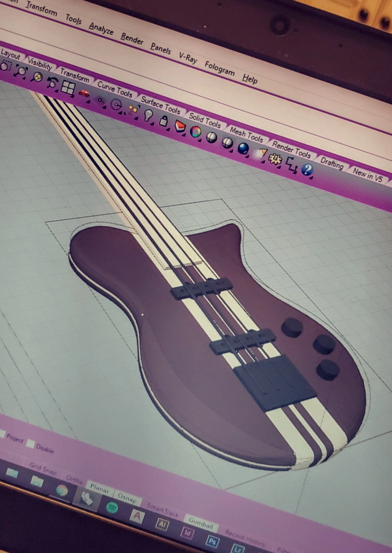This screenshot has width=392, height=553.
Task: Open Options with the gear icon
Action: 275,159
